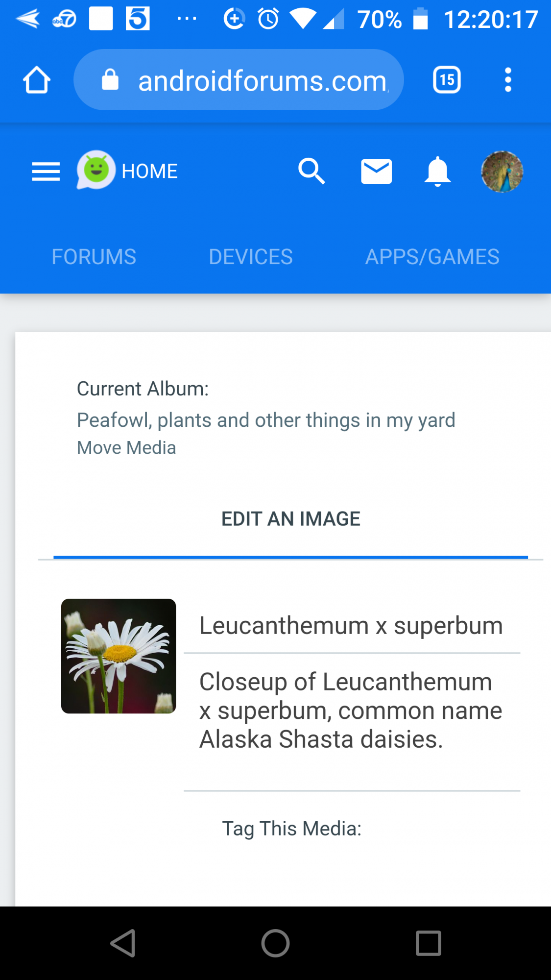
Task: Click the Android Forums robot logo
Action: (96, 171)
